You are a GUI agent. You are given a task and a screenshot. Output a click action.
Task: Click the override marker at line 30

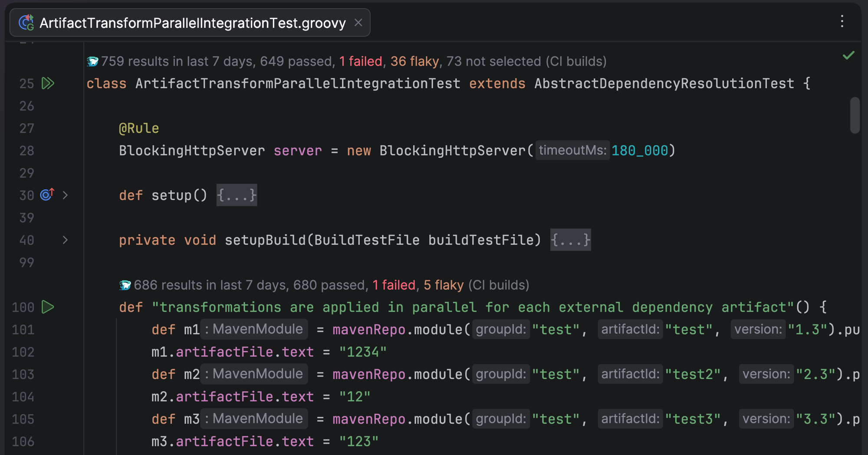pos(47,195)
